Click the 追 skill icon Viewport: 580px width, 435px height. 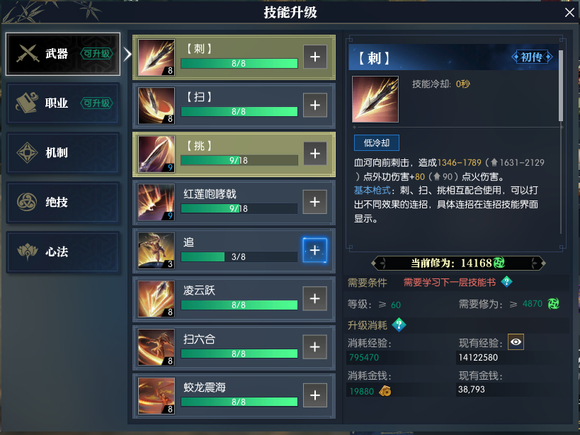click(x=156, y=250)
